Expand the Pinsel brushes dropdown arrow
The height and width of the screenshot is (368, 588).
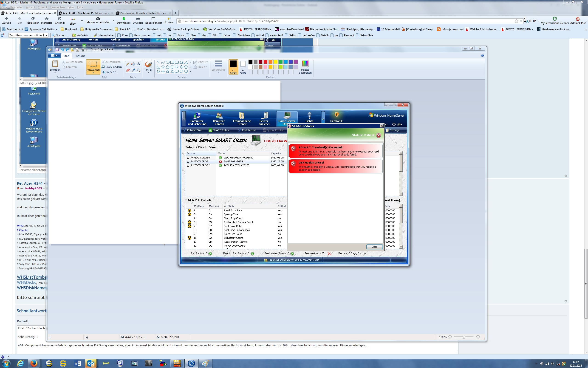coord(148,72)
